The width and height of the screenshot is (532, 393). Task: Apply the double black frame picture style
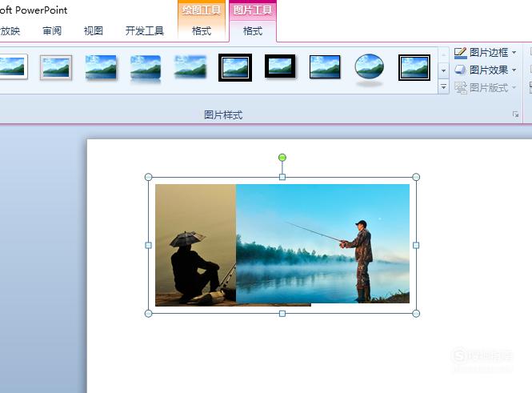coord(235,67)
